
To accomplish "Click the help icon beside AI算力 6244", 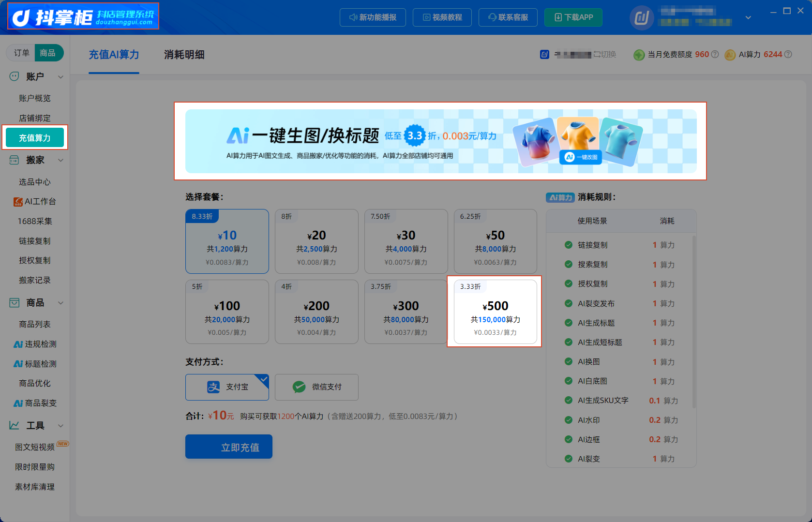I will click(788, 54).
